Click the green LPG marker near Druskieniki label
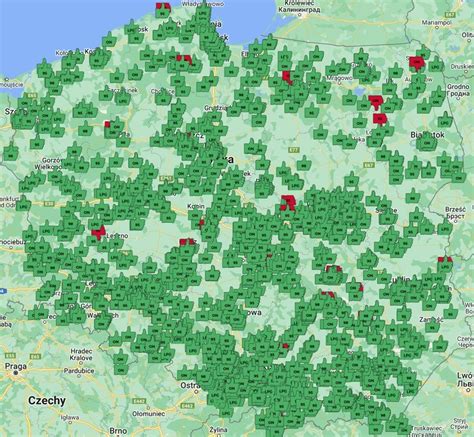Viewport: 474px width, 437px height. coord(435,65)
